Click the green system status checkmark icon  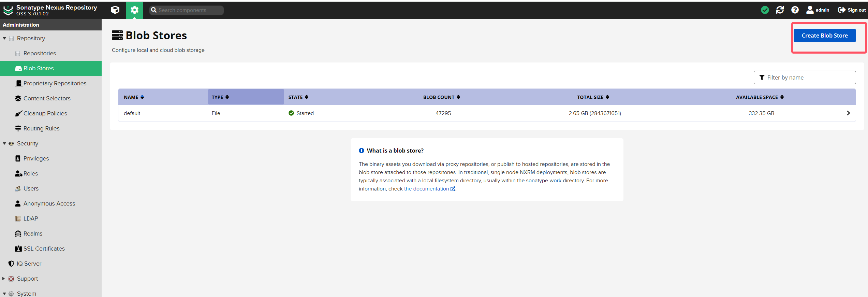765,10
